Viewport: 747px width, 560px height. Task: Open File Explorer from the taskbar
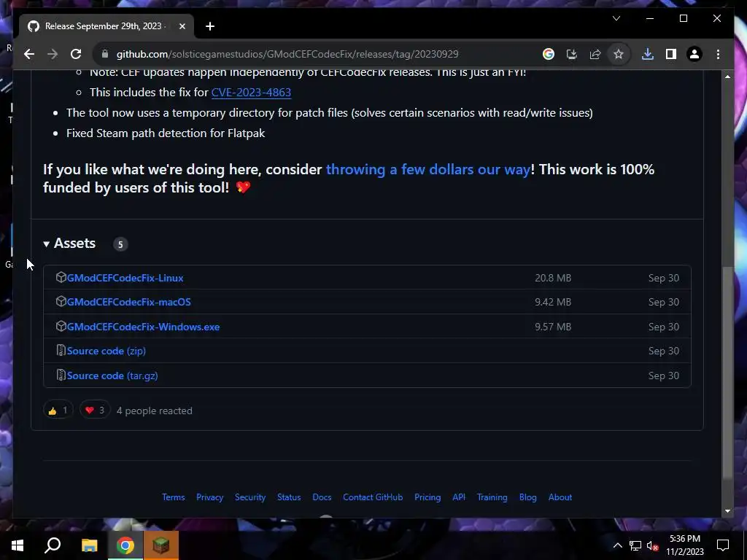(89, 545)
